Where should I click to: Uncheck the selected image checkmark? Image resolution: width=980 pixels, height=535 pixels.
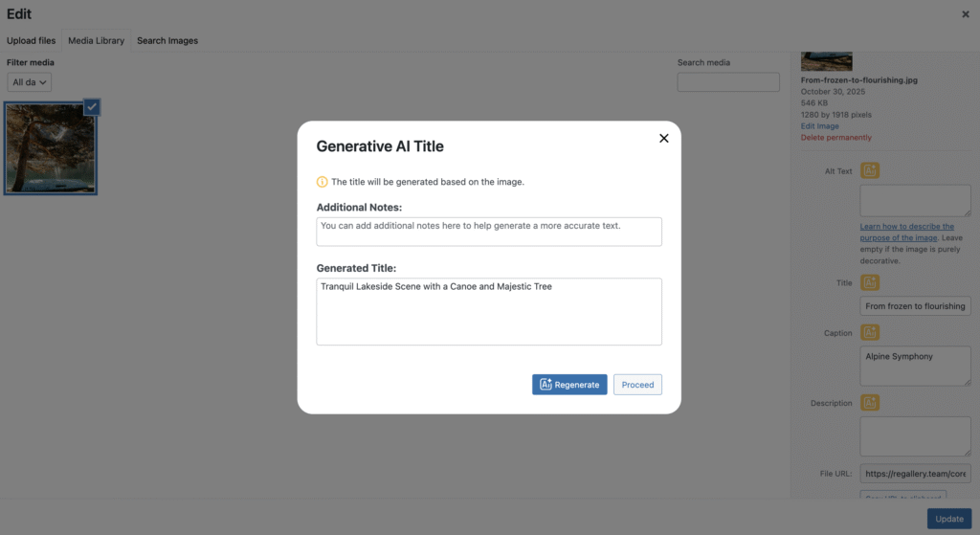pos(92,107)
